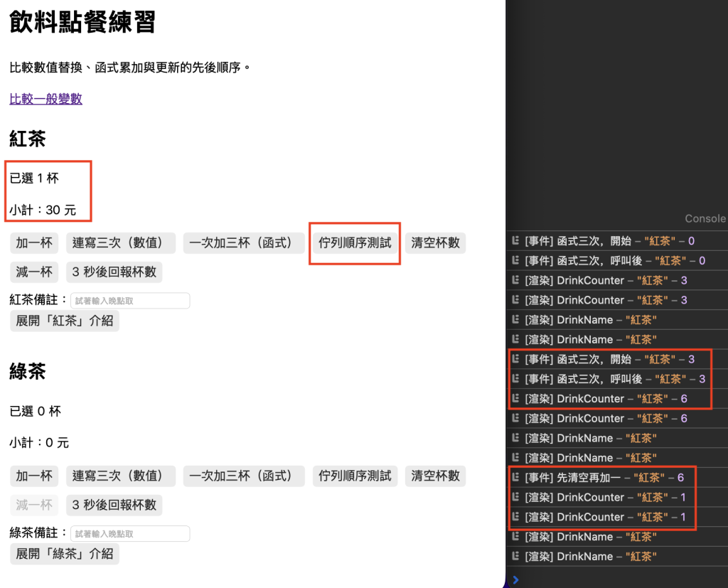Click the description text 比較數值替換、函式累加與更新的先後順序。
The width and height of the screenshot is (728, 588).
[x=130, y=68]
